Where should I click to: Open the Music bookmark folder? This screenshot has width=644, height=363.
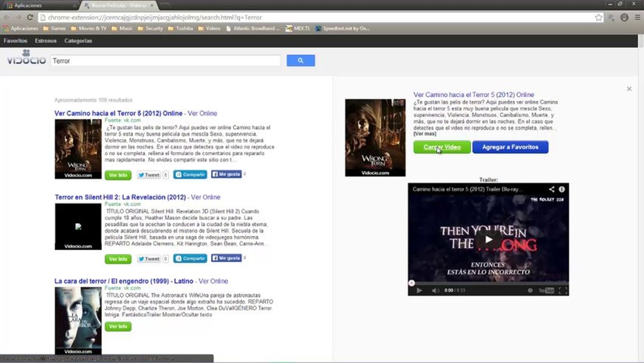pyautogui.click(x=122, y=29)
